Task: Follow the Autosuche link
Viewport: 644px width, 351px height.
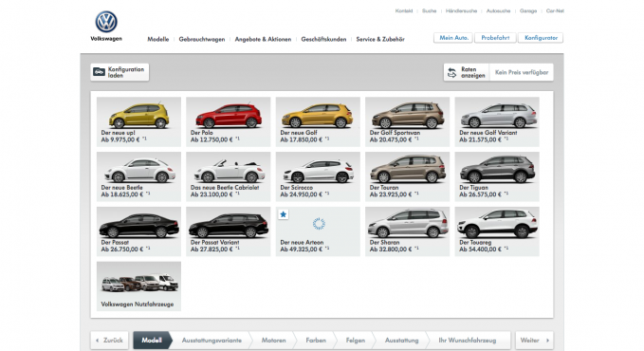Action: pyautogui.click(x=498, y=10)
